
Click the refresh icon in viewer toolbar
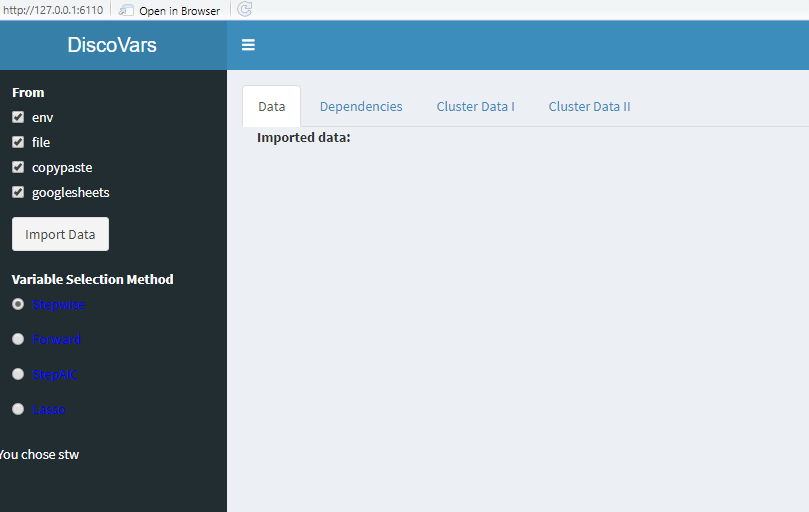[x=245, y=9]
